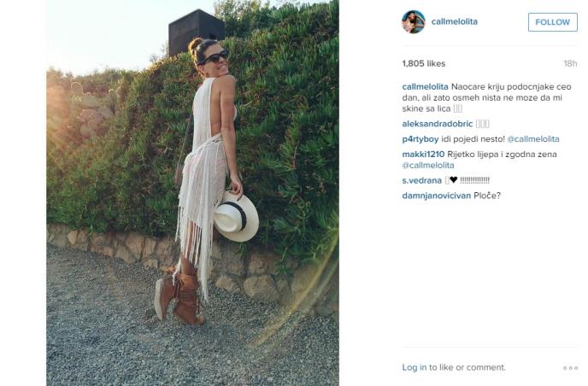Click @callmelolita mention in makki1210's comment
Image resolution: width=588 pixels, height=386 pixels.
click(428, 166)
